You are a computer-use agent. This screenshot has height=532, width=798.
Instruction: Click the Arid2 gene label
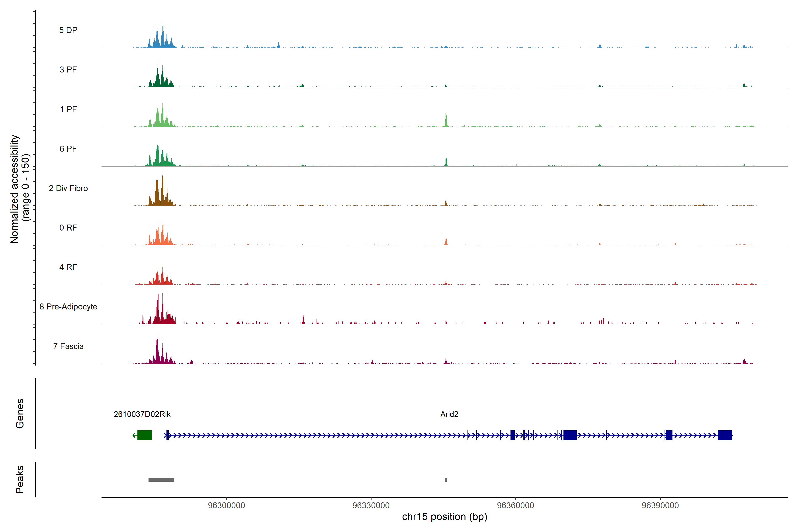point(449,414)
